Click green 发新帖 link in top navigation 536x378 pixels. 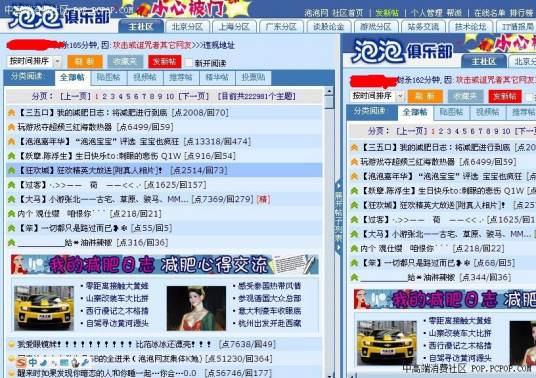click(387, 13)
